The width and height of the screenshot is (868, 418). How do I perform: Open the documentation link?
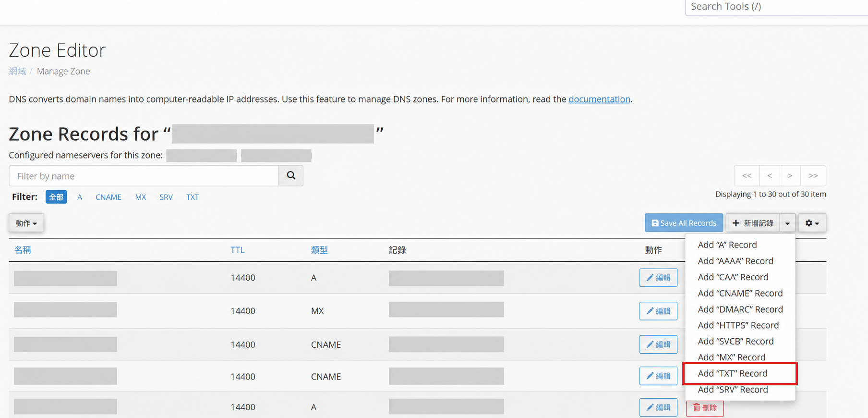point(599,99)
